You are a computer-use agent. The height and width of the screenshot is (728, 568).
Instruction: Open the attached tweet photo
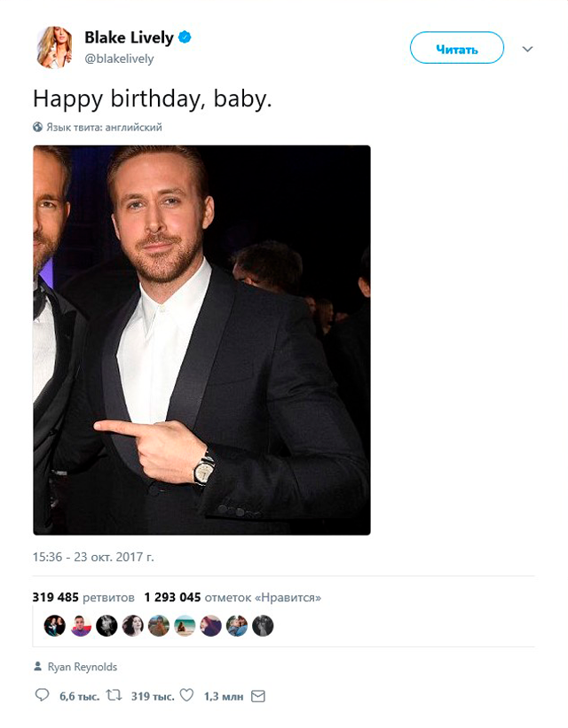[201, 340]
